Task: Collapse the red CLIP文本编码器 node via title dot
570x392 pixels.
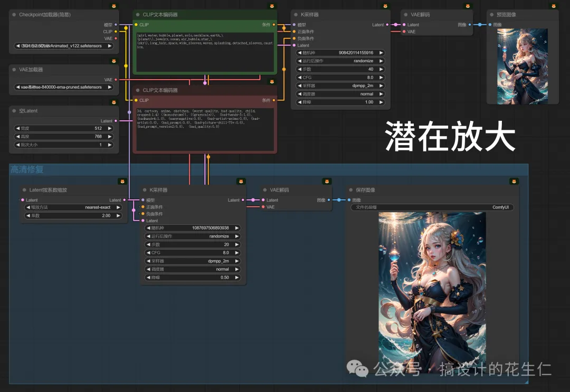Action: (x=138, y=90)
